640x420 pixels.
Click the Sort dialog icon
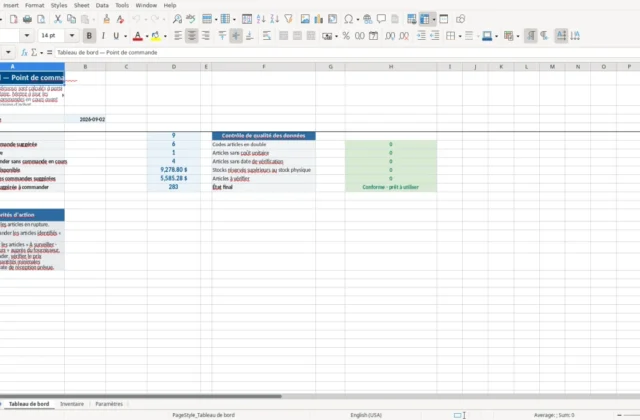tap(247, 19)
